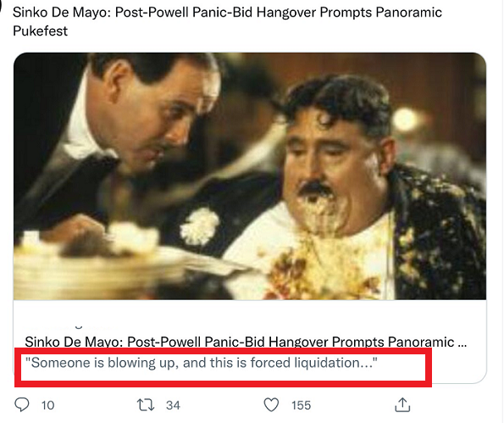Click the tweet headline text above the image
Screen dimensions: 504x423
[x=227, y=21]
